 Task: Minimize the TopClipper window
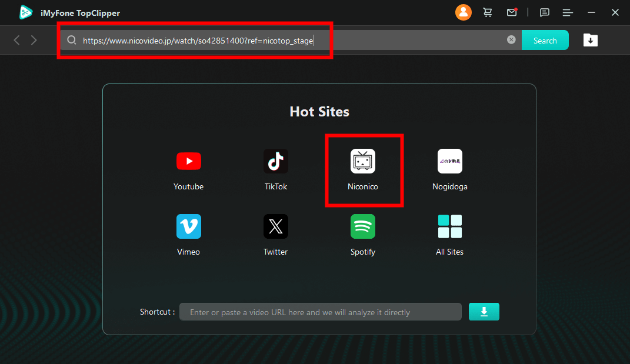click(x=591, y=13)
